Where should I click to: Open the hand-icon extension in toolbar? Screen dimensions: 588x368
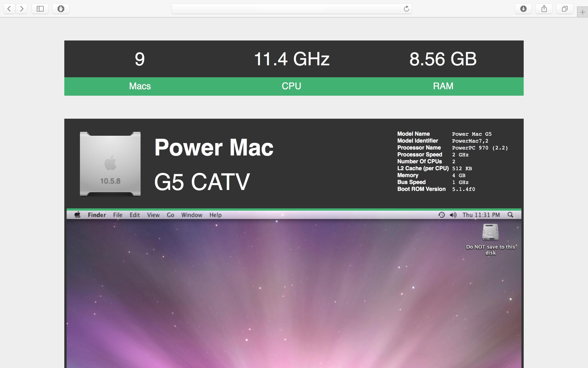61,9
